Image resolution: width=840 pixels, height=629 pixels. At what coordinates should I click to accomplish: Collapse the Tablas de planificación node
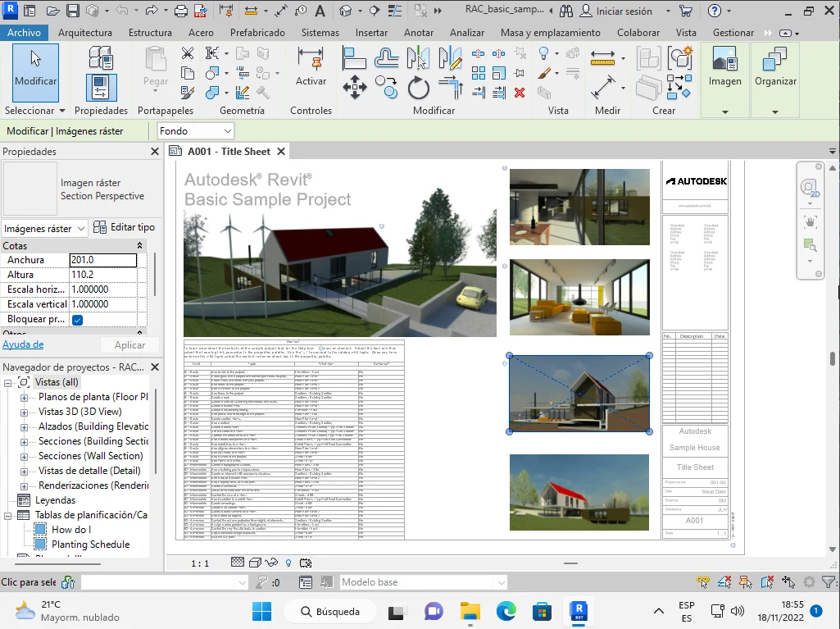coord(8,516)
